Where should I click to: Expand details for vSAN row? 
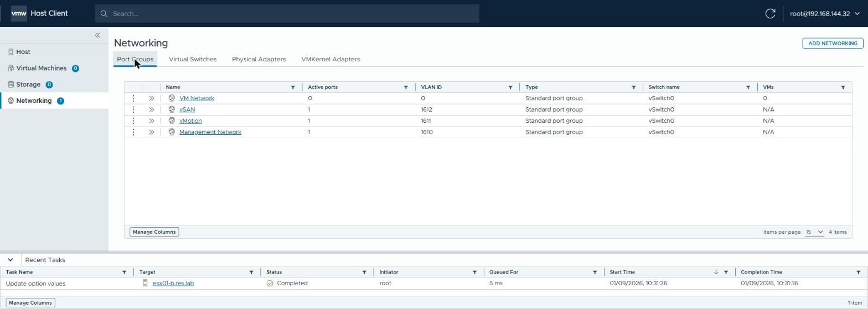[x=151, y=109]
